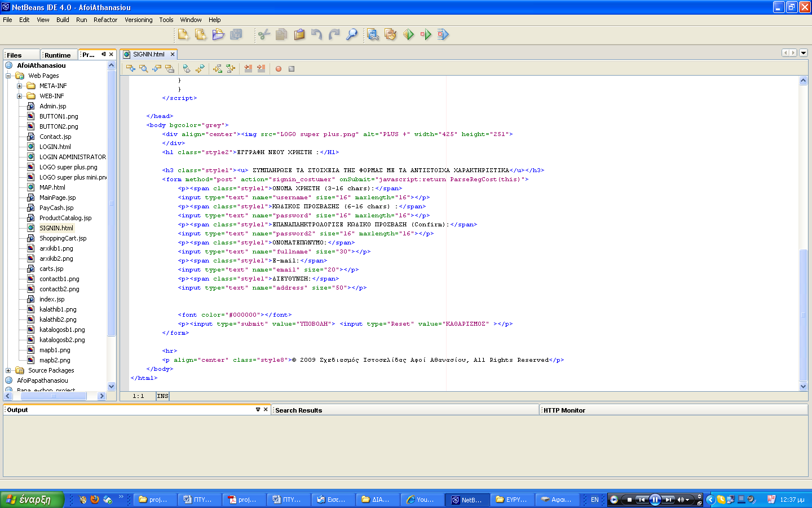Click the Debug Main Project icon
This screenshot has width=812, height=508.
(x=426, y=34)
